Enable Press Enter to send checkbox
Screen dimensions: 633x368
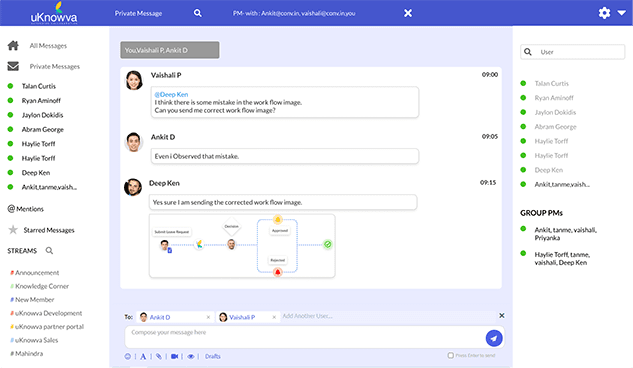[451, 355]
